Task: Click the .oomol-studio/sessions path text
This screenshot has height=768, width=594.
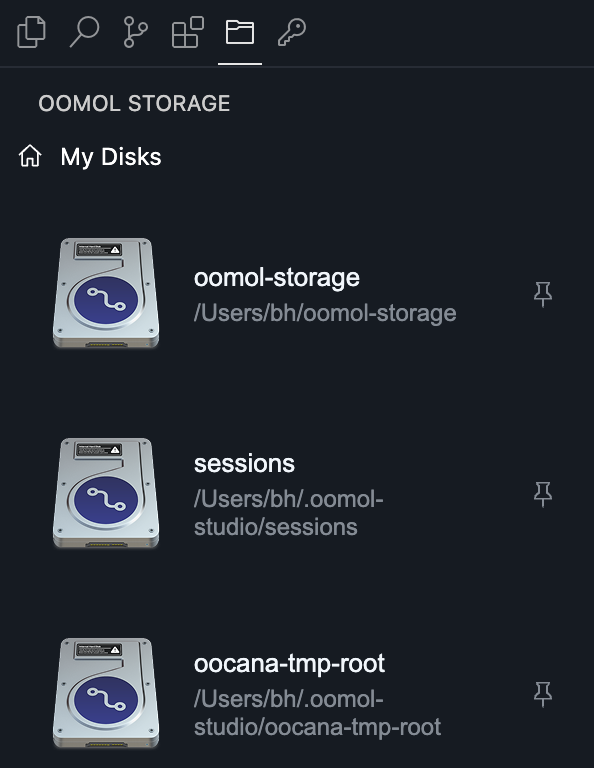Action: (288, 513)
